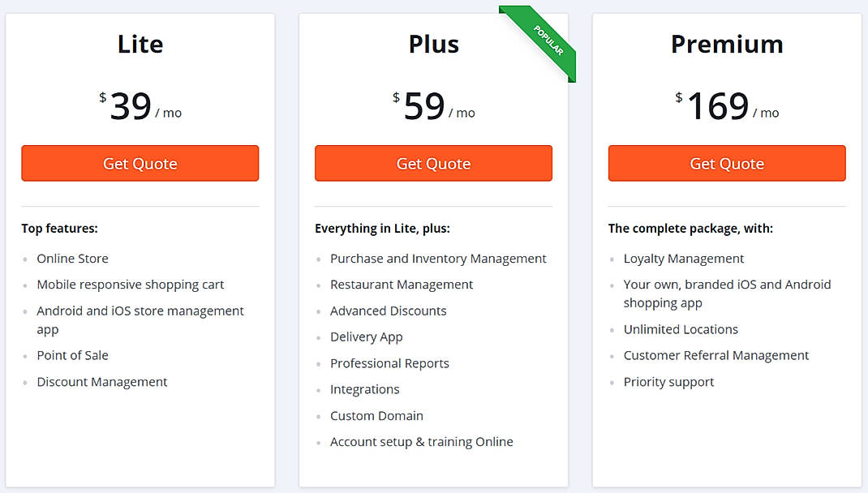
Task: Click the Lite plan title
Action: 140,45
